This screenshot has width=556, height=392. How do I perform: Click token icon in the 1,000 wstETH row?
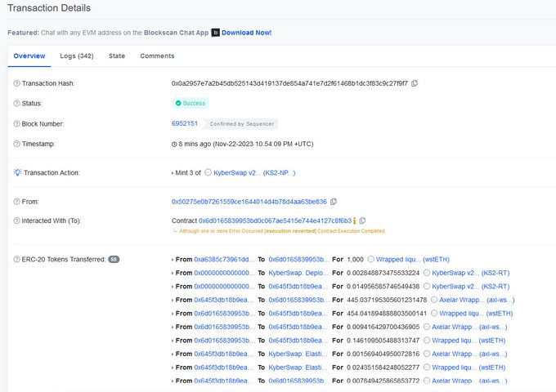[x=370, y=259]
